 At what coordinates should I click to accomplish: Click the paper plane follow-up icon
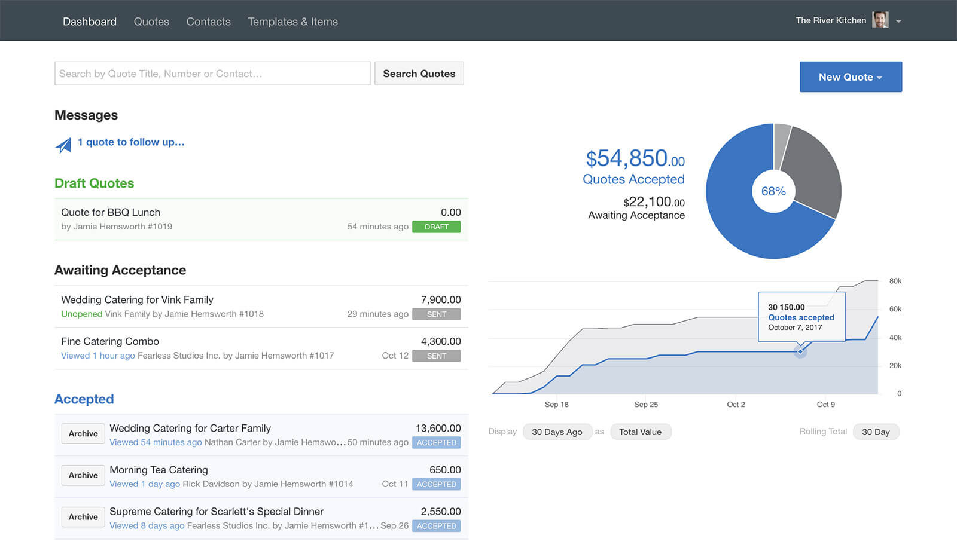(x=63, y=145)
